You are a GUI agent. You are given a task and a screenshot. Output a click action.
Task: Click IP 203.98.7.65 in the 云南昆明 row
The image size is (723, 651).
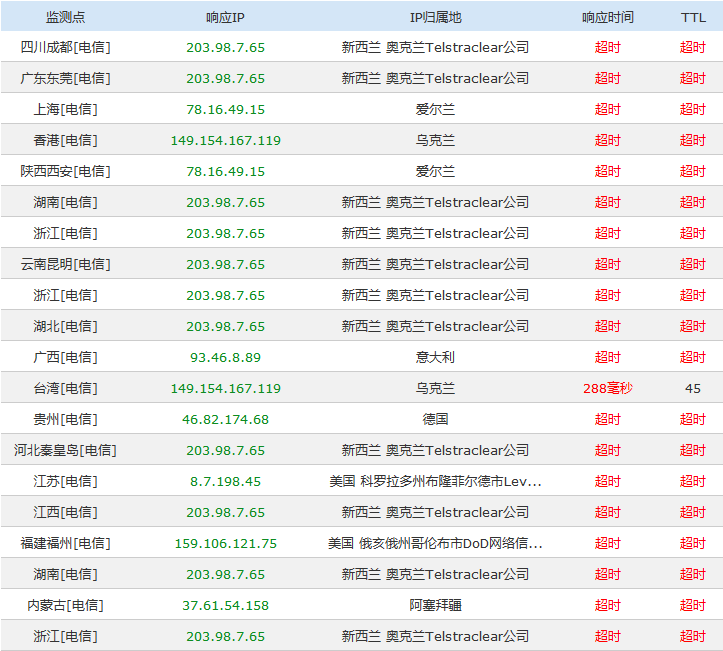[225, 264]
